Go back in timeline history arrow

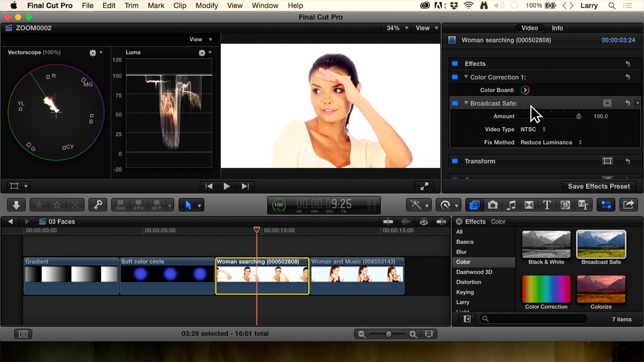click(x=10, y=222)
